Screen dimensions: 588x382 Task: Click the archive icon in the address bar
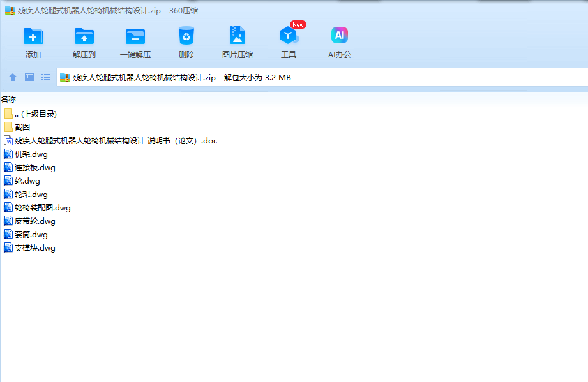65,78
